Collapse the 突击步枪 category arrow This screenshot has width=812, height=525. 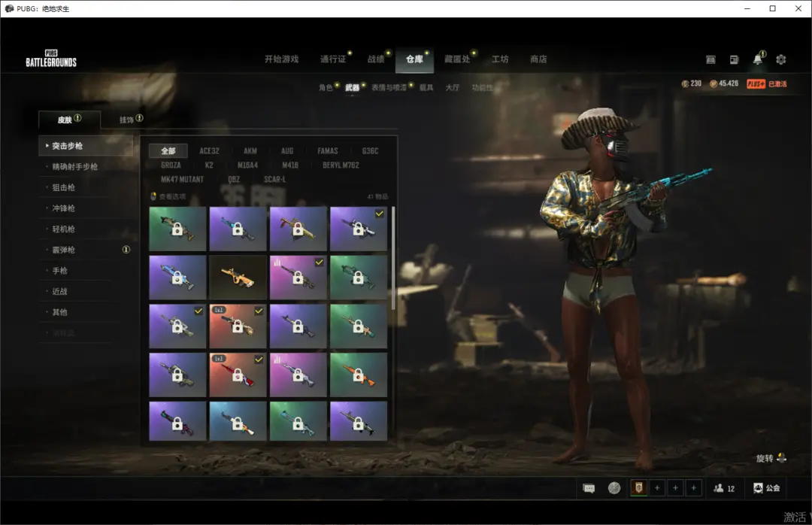(47, 146)
